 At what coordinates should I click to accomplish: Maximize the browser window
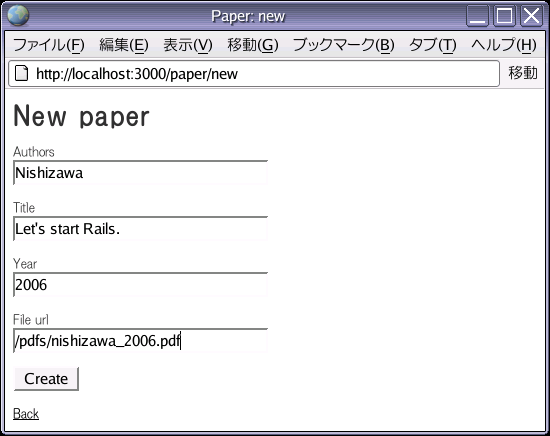click(504, 16)
